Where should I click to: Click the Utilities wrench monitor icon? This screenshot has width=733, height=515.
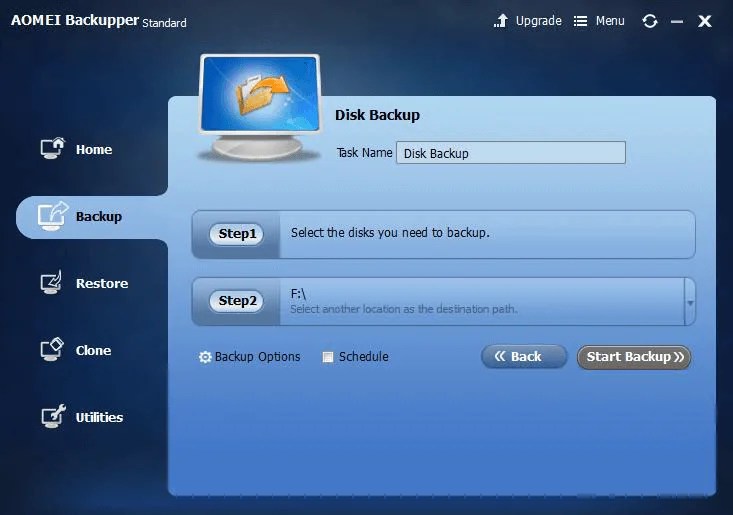[x=53, y=416]
